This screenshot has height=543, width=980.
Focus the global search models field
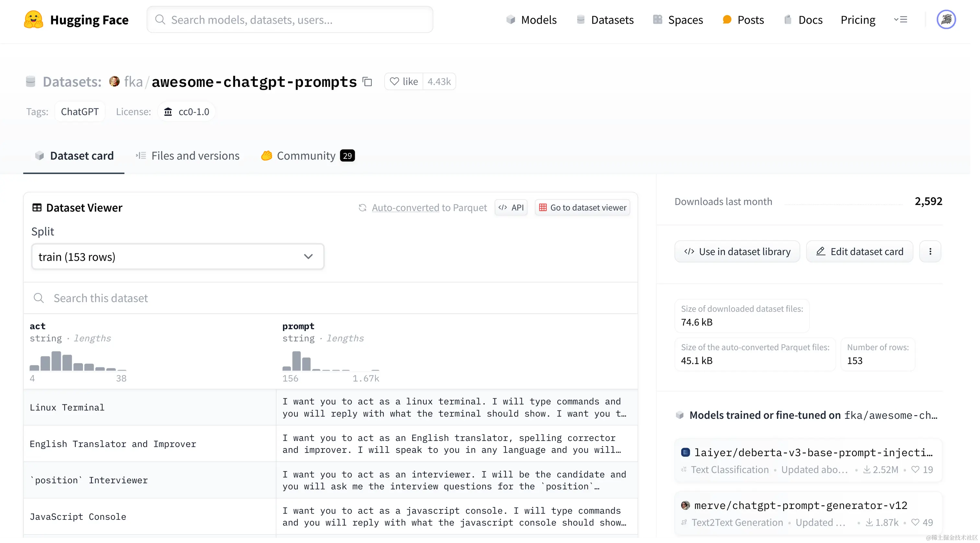click(290, 19)
